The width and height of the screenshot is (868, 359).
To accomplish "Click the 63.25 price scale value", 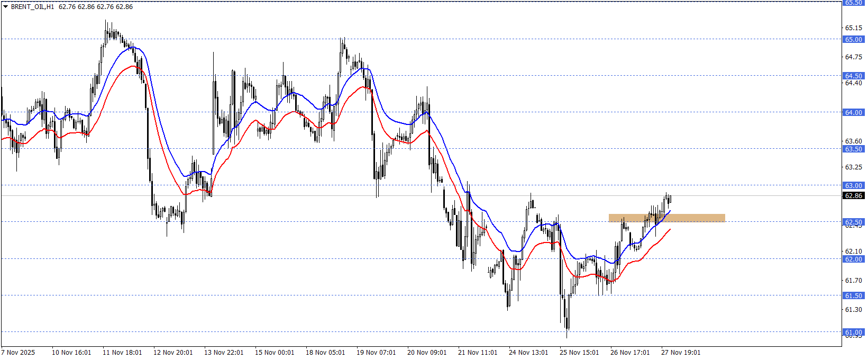I will pyautogui.click(x=853, y=167).
